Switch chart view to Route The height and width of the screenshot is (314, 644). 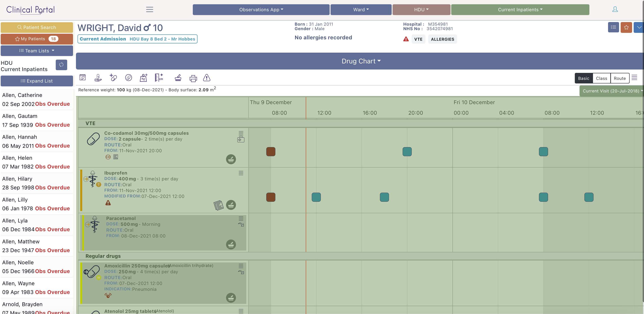620,78
